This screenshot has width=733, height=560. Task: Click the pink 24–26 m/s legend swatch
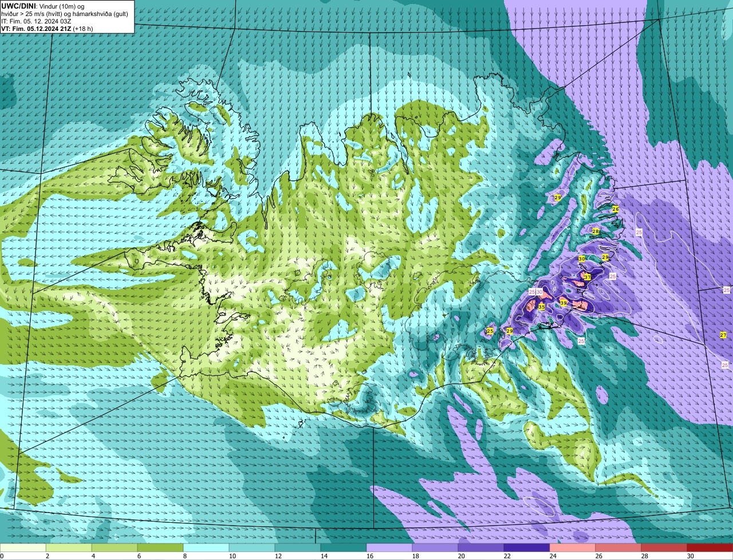(573, 548)
